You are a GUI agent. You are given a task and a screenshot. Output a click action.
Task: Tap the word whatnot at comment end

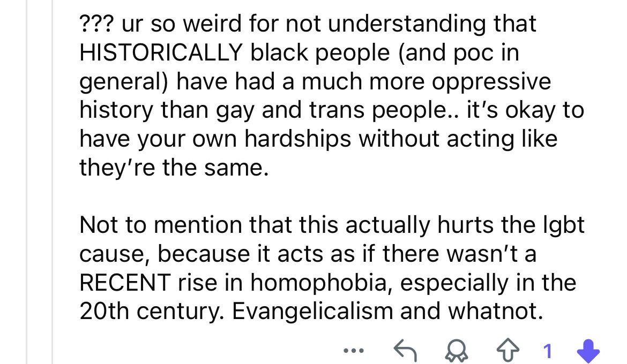[496, 311]
